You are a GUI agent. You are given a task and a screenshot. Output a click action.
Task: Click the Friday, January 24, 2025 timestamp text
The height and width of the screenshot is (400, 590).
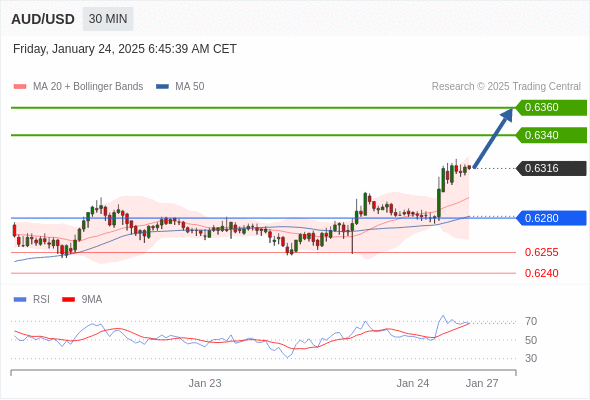pyautogui.click(x=125, y=49)
